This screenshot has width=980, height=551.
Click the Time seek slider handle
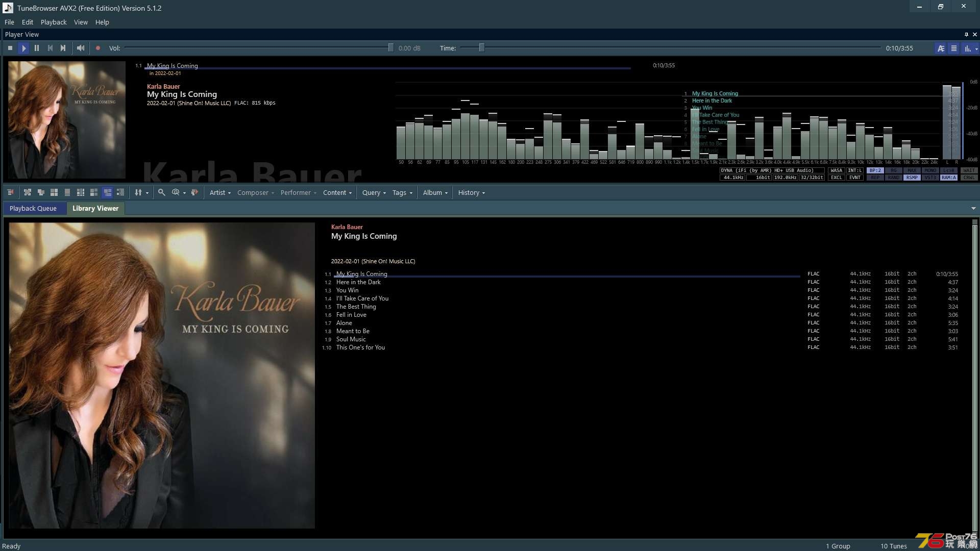pos(481,47)
